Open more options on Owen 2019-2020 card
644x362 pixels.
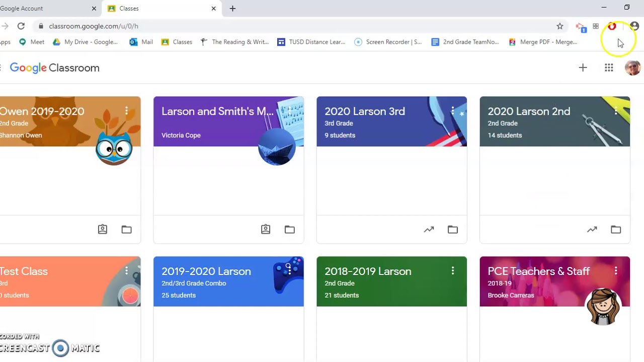[x=126, y=111]
